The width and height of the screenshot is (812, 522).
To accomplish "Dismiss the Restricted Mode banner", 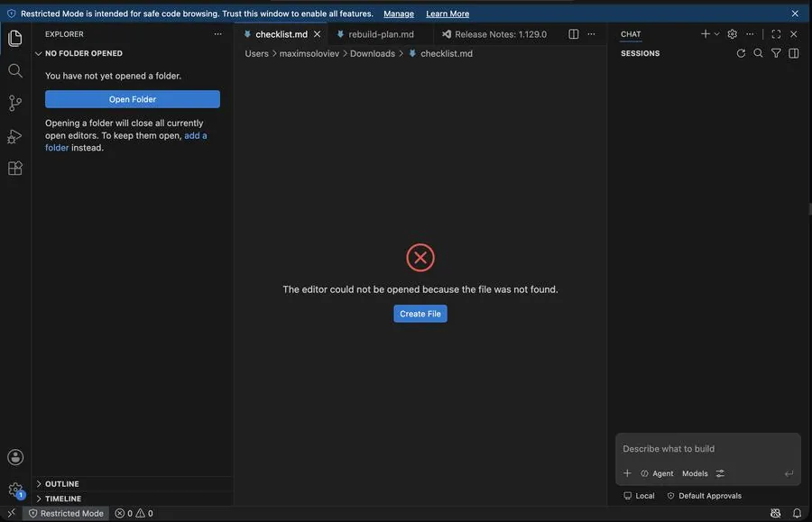I will [794, 14].
